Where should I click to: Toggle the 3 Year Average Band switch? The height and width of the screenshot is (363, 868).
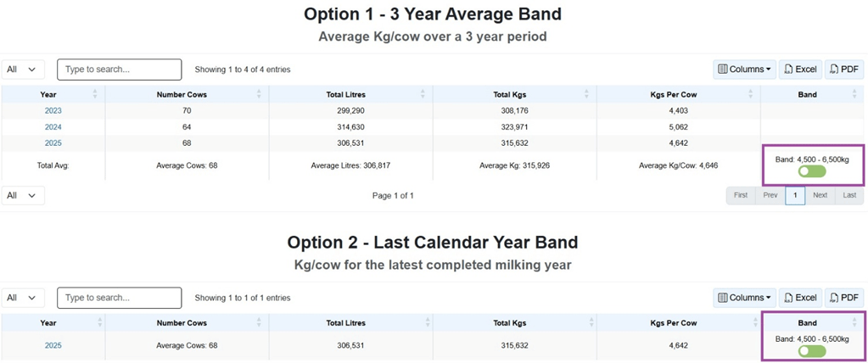pos(812,171)
